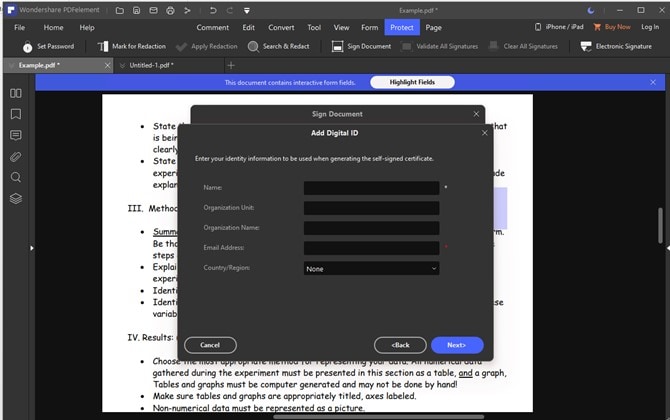The height and width of the screenshot is (420, 670).
Task: Close the Example.pdf tab
Action: pyautogui.click(x=107, y=65)
